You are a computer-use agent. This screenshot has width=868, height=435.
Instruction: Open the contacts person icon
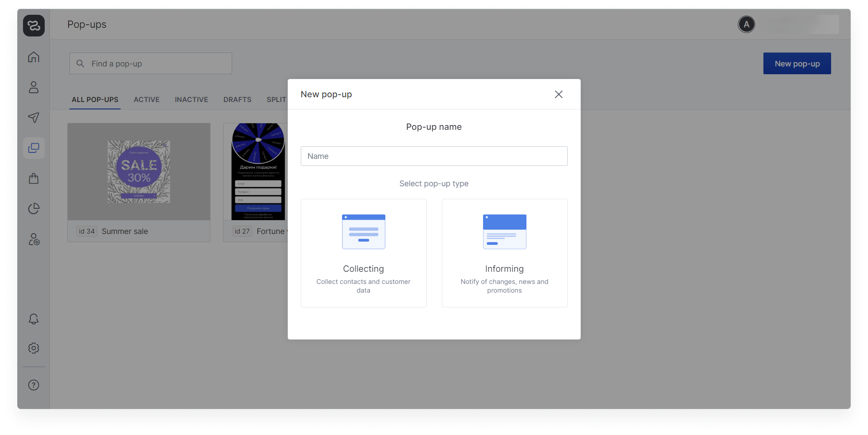click(x=34, y=87)
